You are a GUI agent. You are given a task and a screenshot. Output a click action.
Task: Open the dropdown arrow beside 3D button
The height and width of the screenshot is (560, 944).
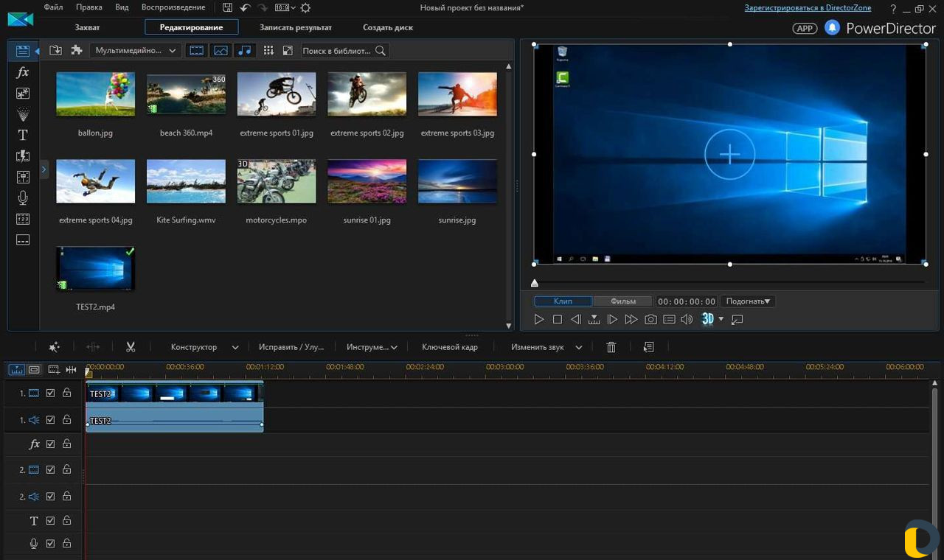[x=721, y=319]
